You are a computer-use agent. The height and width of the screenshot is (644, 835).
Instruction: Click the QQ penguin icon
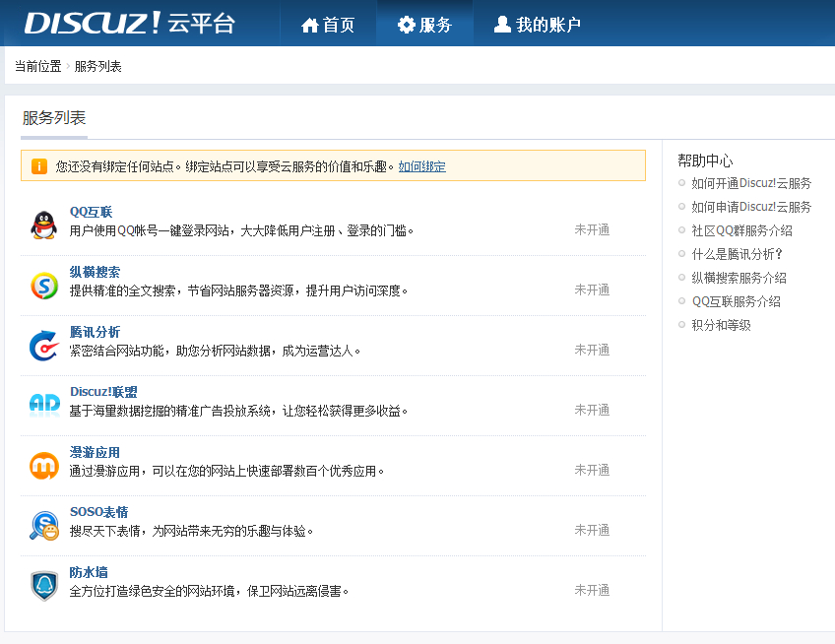43,225
